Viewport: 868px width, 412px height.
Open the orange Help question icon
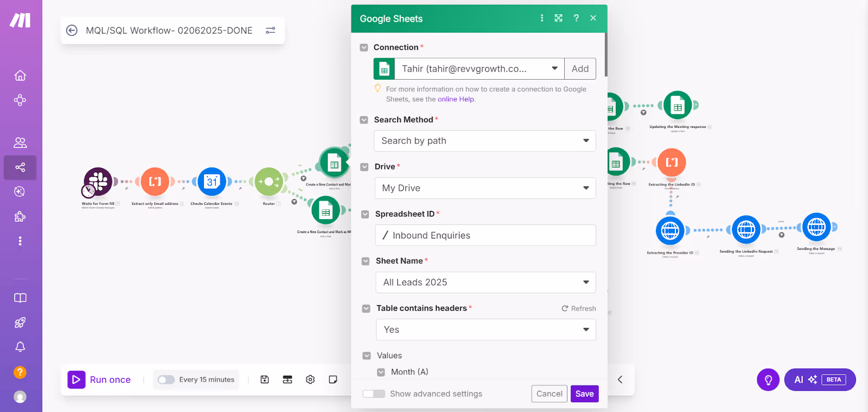[20, 372]
